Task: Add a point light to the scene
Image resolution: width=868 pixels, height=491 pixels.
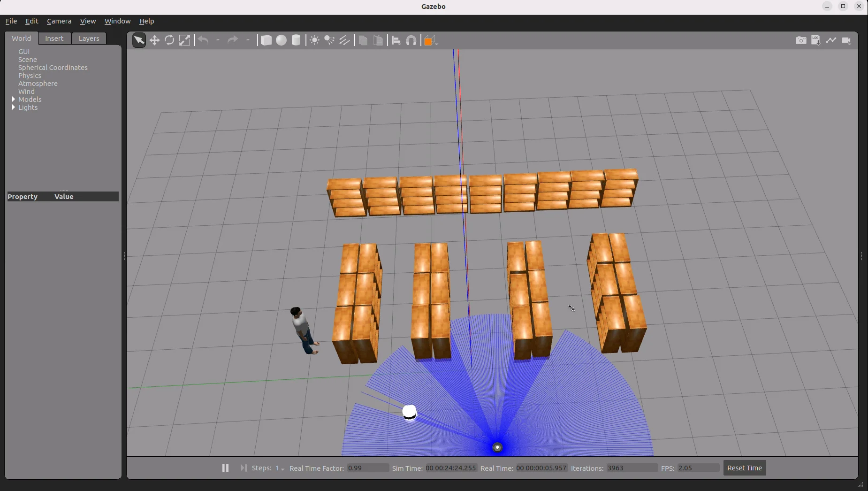Action: point(314,40)
